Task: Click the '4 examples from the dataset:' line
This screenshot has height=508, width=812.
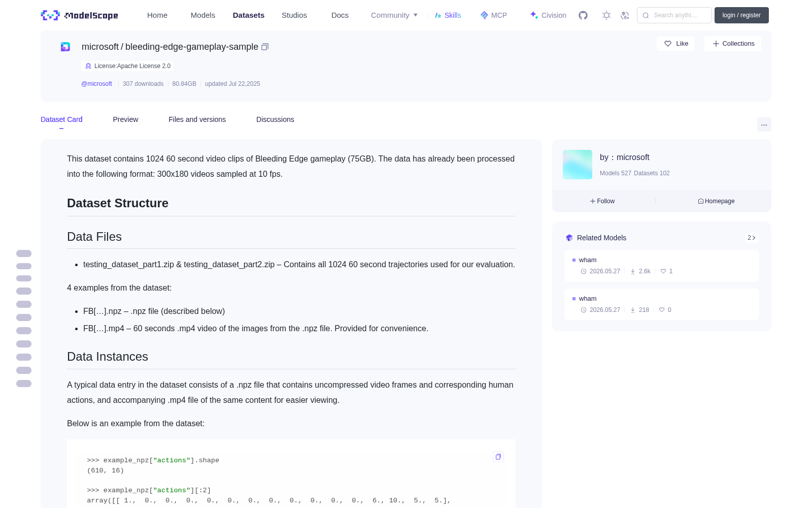Action: click(x=119, y=288)
